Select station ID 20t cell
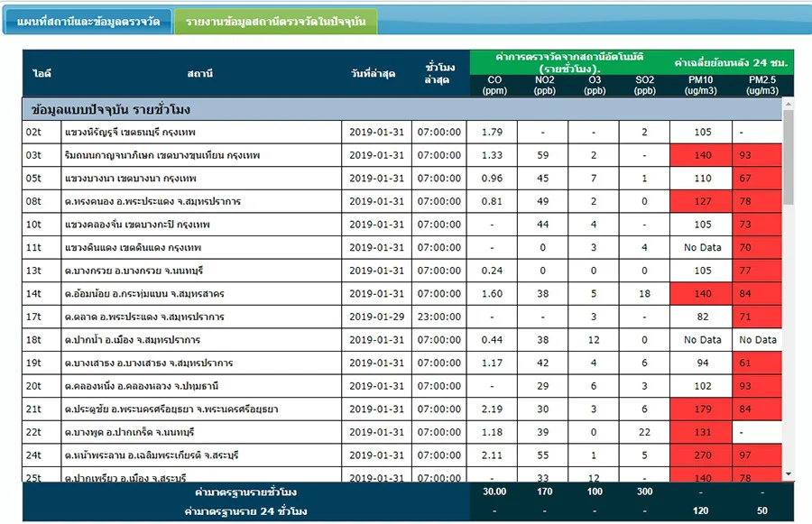The width and height of the screenshot is (812, 524). [x=42, y=386]
